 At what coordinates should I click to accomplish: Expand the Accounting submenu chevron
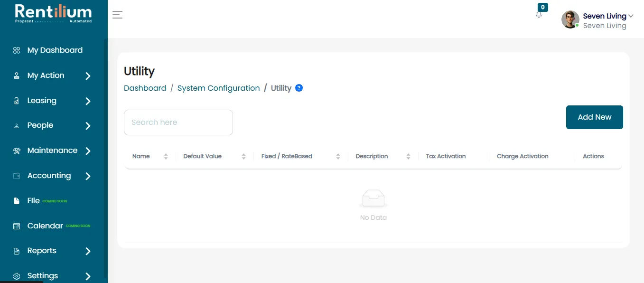(x=88, y=176)
